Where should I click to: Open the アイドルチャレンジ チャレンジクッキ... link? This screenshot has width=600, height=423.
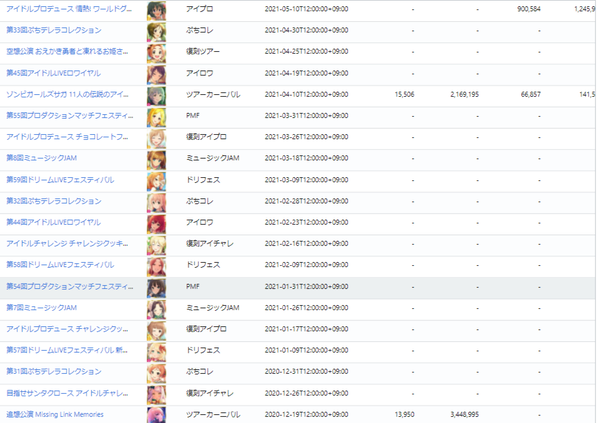pyautogui.click(x=67, y=243)
